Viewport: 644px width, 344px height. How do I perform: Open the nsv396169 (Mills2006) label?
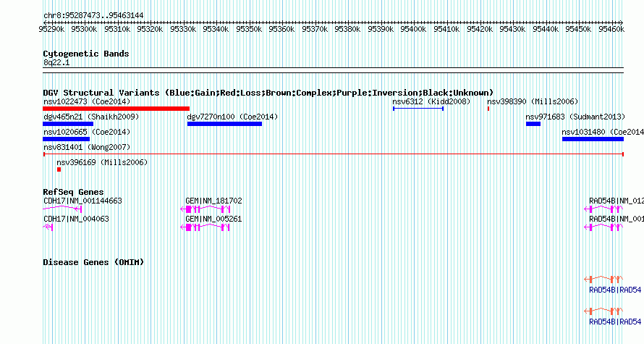[x=102, y=162]
